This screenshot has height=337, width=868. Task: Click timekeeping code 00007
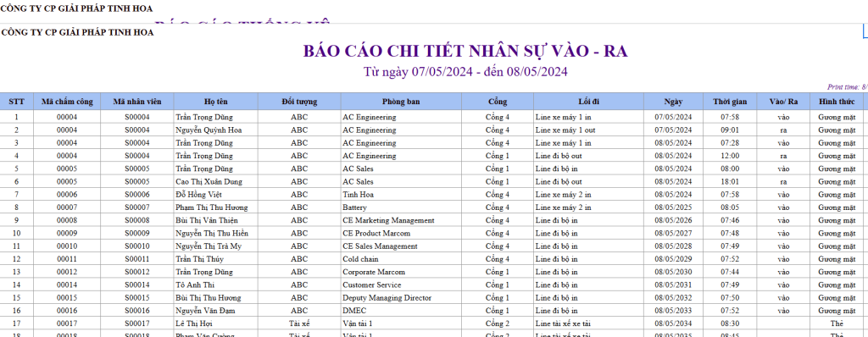(67, 207)
